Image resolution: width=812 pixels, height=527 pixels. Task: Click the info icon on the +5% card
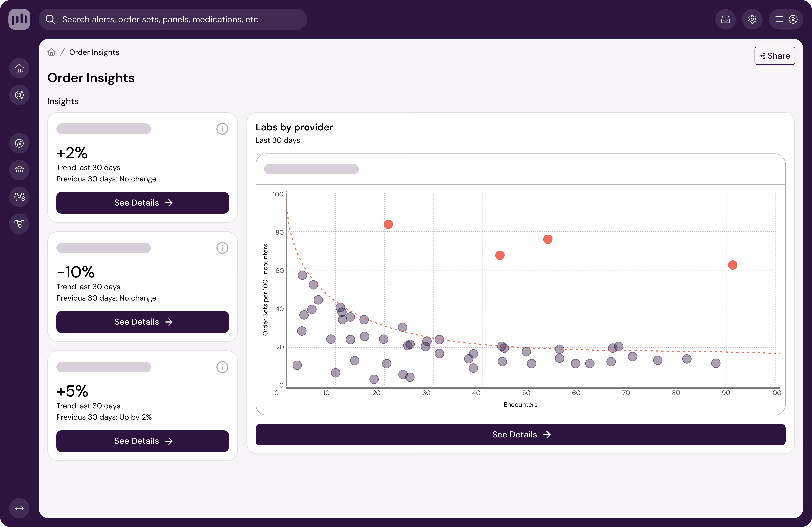tap(222, 367)
